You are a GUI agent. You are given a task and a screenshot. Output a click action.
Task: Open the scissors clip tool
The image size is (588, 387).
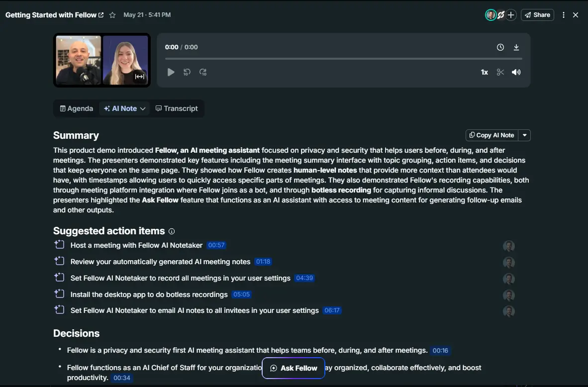point(500,72)
